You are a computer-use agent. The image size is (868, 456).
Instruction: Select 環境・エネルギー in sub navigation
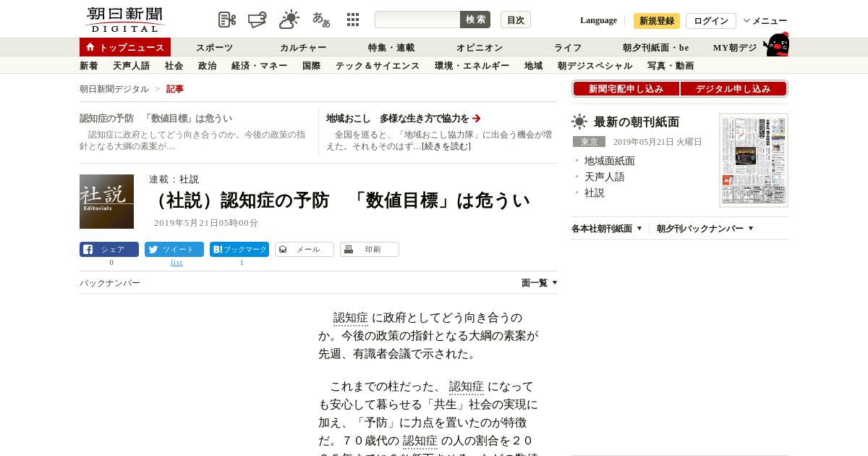pos(472,66)
